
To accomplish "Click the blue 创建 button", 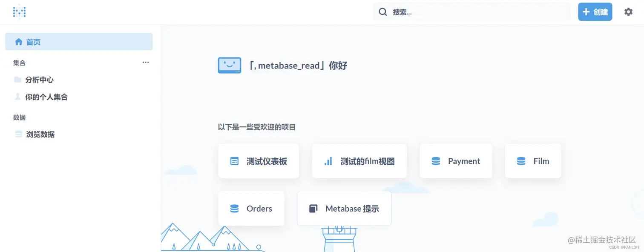I will point(595,11).
